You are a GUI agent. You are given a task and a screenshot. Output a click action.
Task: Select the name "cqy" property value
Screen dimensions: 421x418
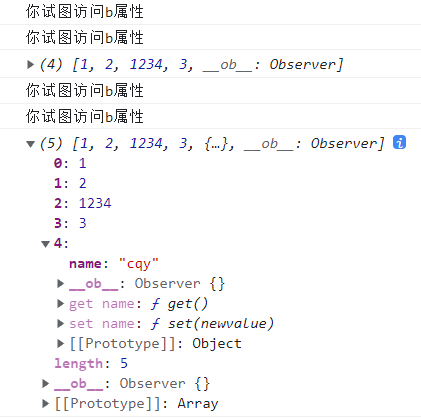[139, 264]
